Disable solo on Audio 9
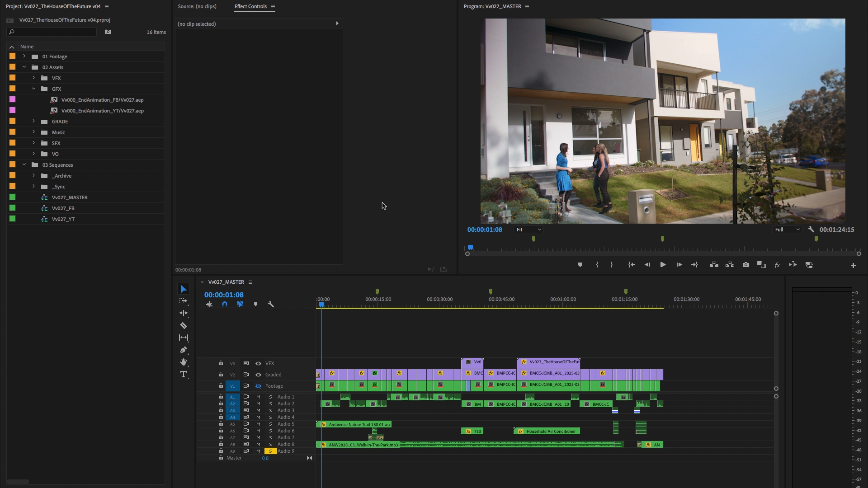Viewport: 868px width, 488px height. (x=270, y=451)
